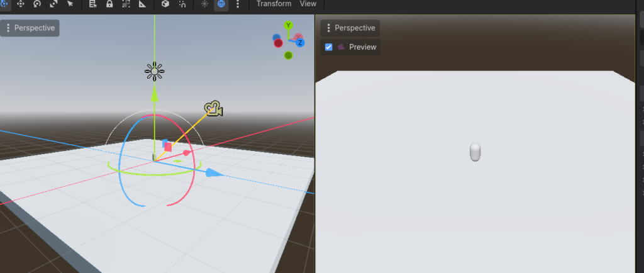Select the Move mode tool
This screenshot has width=644, height=273.
(20, 4)
